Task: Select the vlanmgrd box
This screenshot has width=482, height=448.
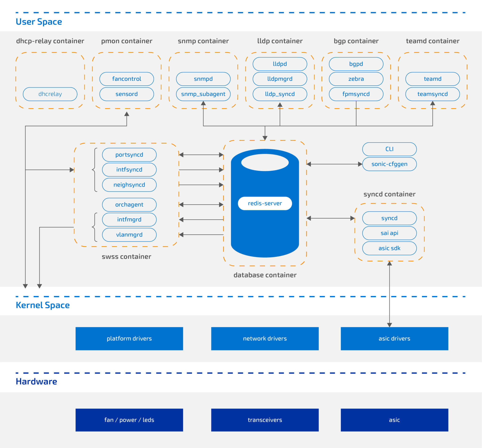Action: [x=129, y=235]
